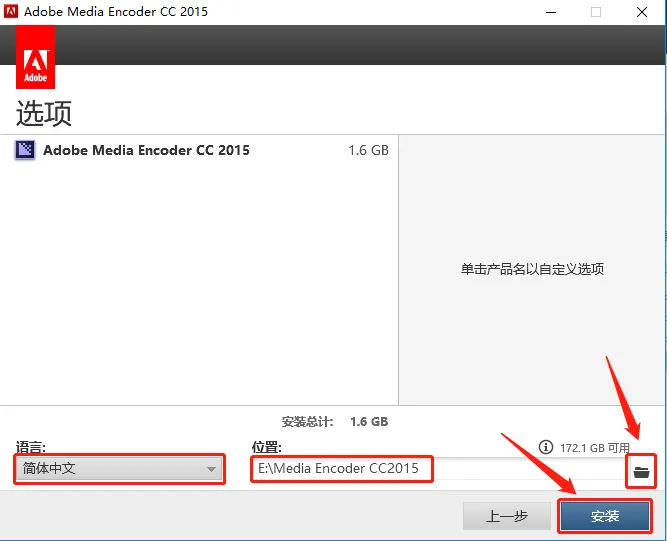Click the 172.1 GB 可用 text
The image size is (667, 541).
[595, 448]
